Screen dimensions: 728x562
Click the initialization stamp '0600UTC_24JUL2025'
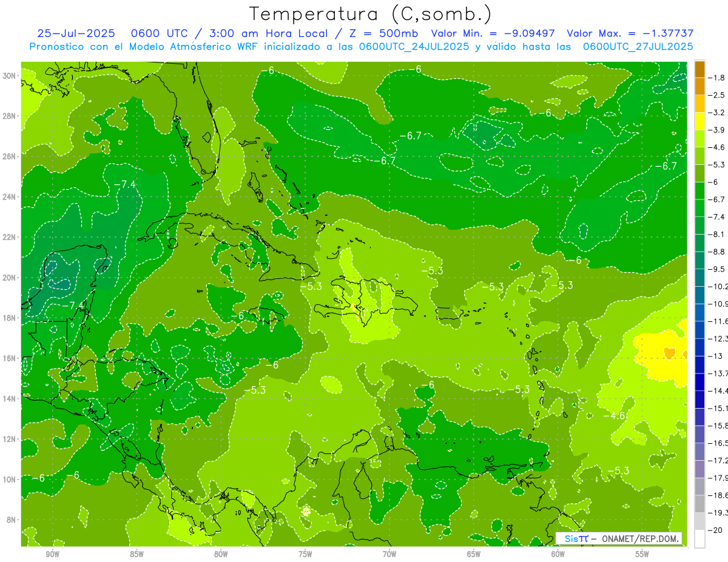[x=414, y=46]
